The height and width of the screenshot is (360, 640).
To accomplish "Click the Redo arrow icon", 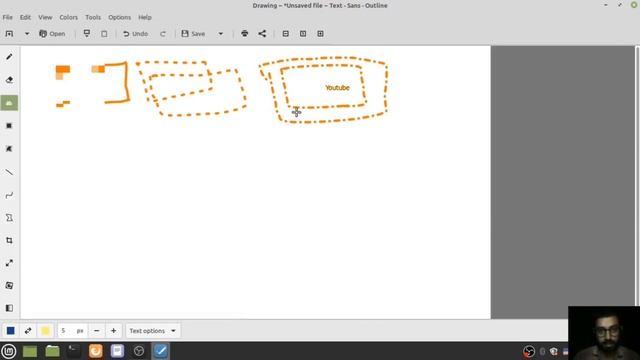I will coord(163,33).
